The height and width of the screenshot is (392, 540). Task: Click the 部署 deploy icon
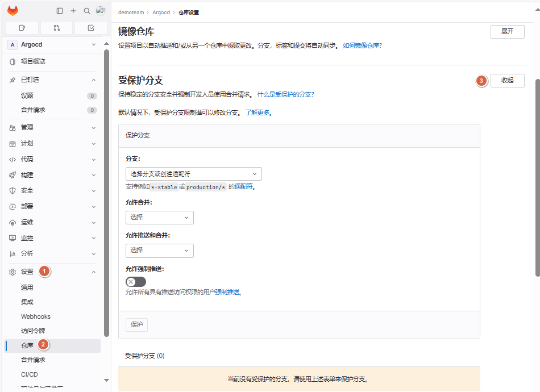coord(13,206)
